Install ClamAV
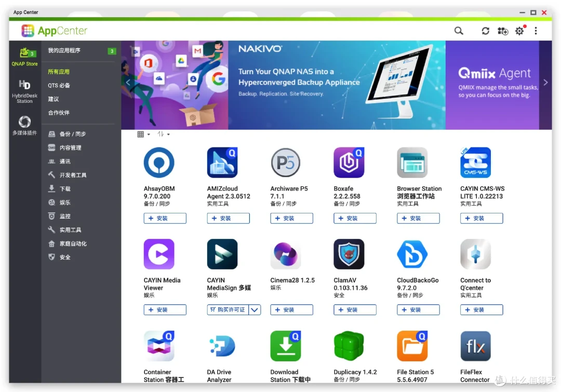Image resolution: width=561 pixels, height=392 pixels. 355,310
